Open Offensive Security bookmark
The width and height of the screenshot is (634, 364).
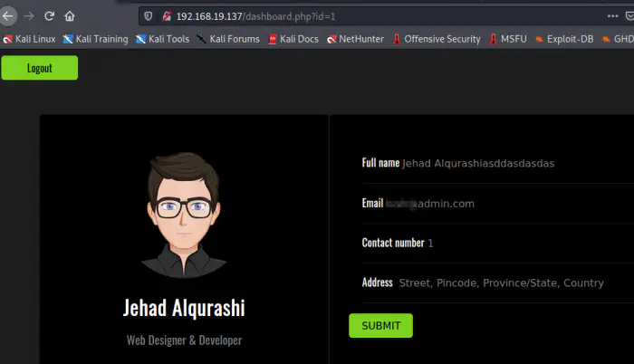(437, 39)
